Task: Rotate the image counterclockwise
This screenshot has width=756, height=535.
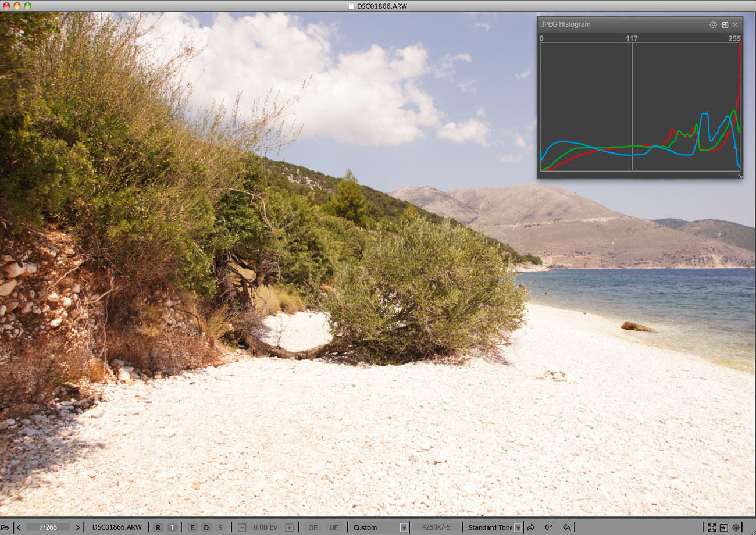Action: pos(567,527)
